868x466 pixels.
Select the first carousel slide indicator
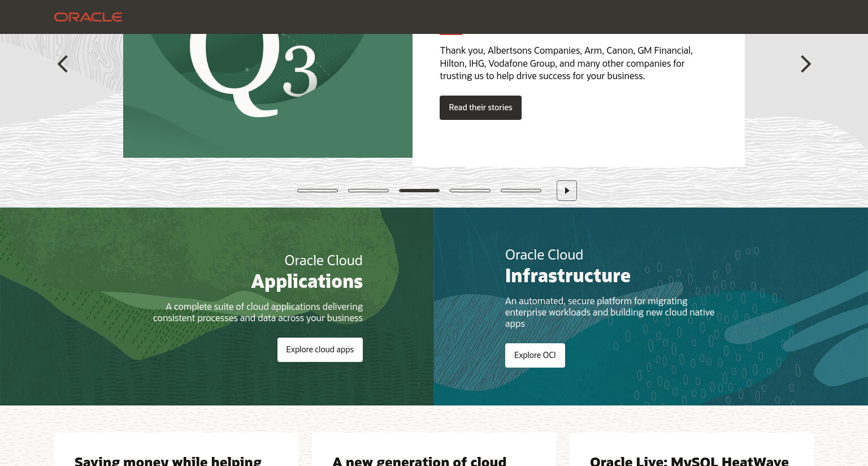pyautogui.click(x=318, y=191)
